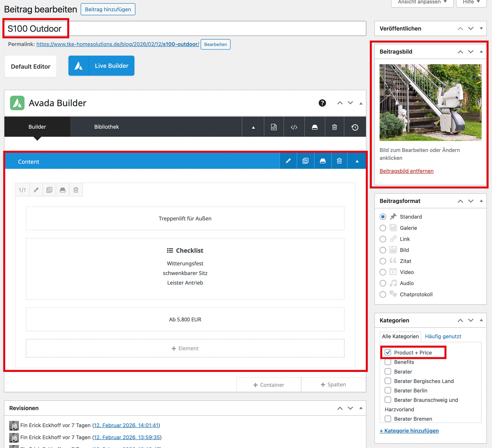Edit the Content container with pencil icon
The image size is (492, 448).
click(x=288, y=161)
